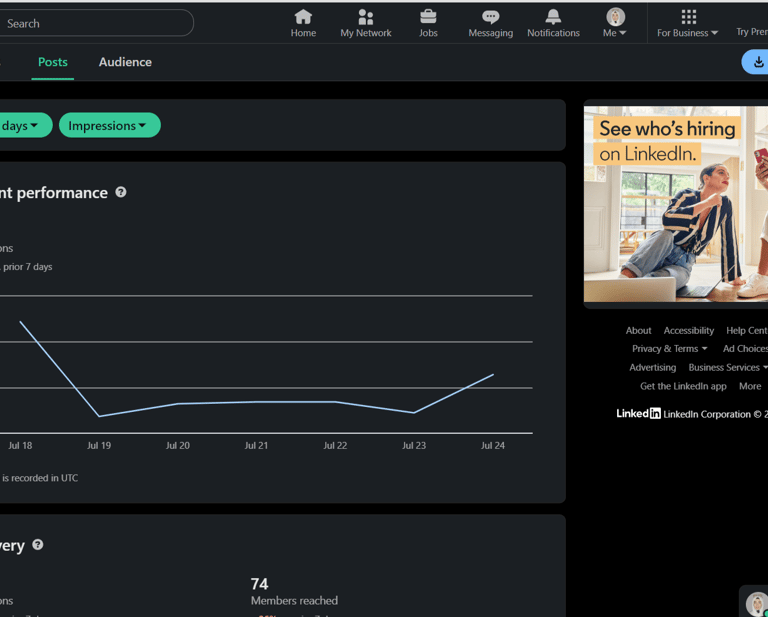Viewport: 768px width, 617px height.
Task: Open the Impressions metric dropdown
Action: tap(110, 125)
